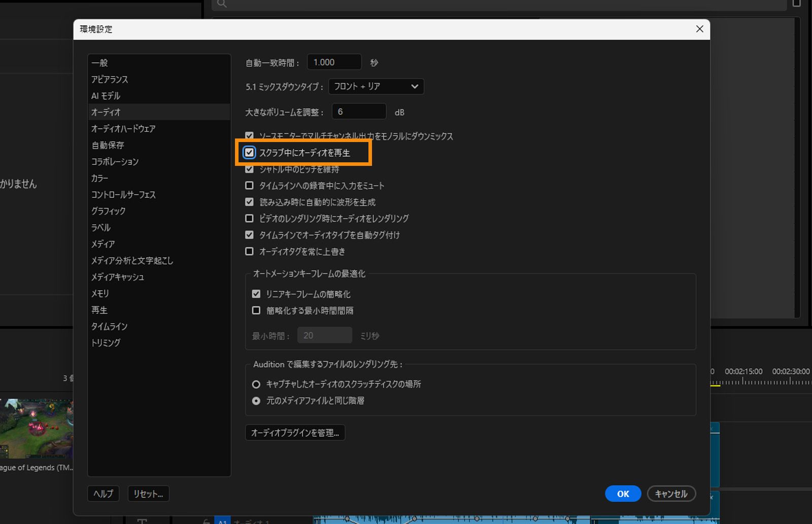The width and height of the screenshot is (812, 524).
Task: Uncheck リニアキーフレームの簡略化
Action: pyautogui.click(x=256, y=294)
